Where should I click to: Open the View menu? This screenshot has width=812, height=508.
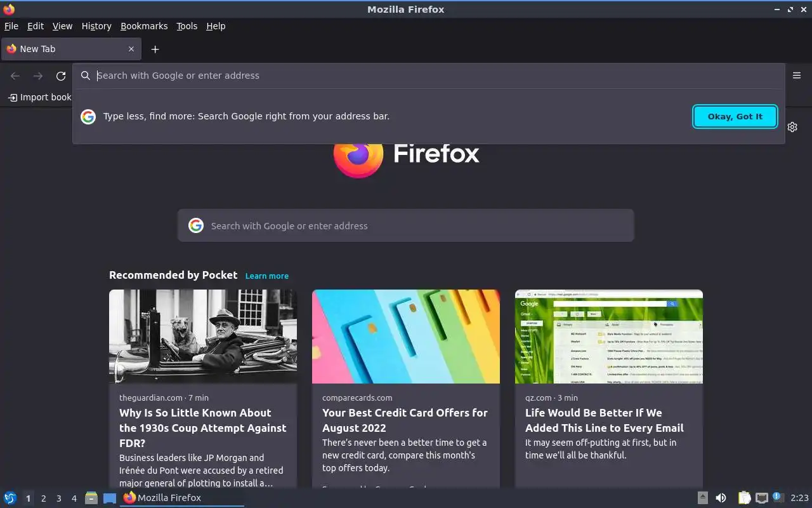pos(62,26)
